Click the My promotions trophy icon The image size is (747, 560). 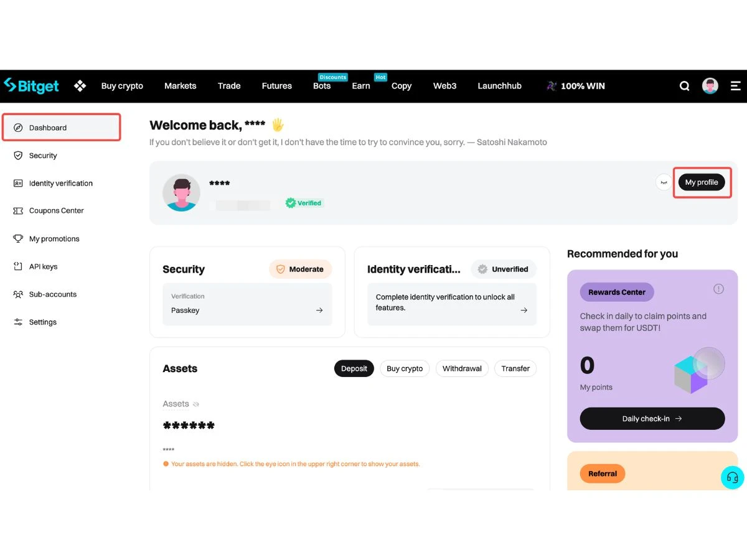18,238
